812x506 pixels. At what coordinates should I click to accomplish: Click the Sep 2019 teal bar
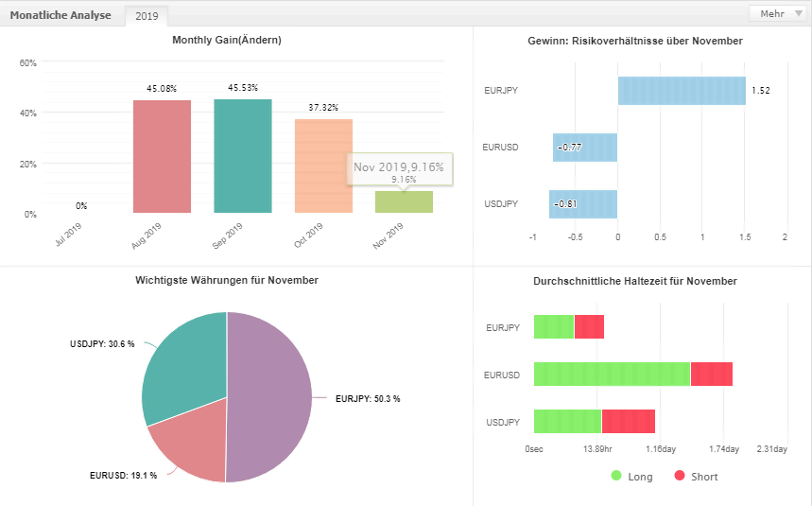pos(243,156)
